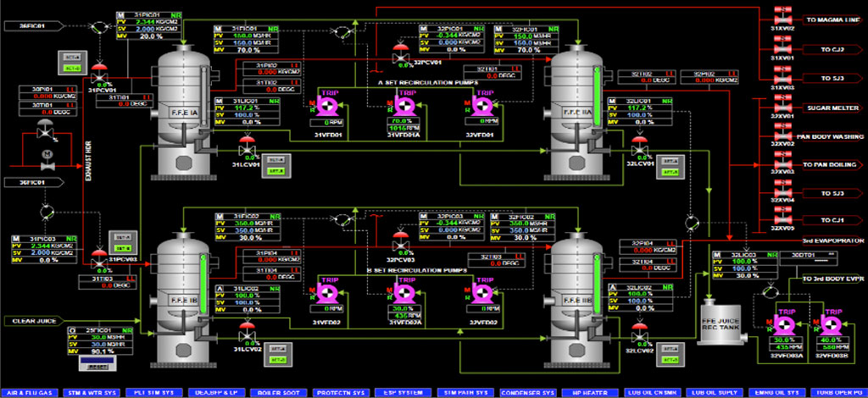The image size is (868, 398).
Task: Toggle the A mode box of 32LIC02
Action: tap(612, 287)
